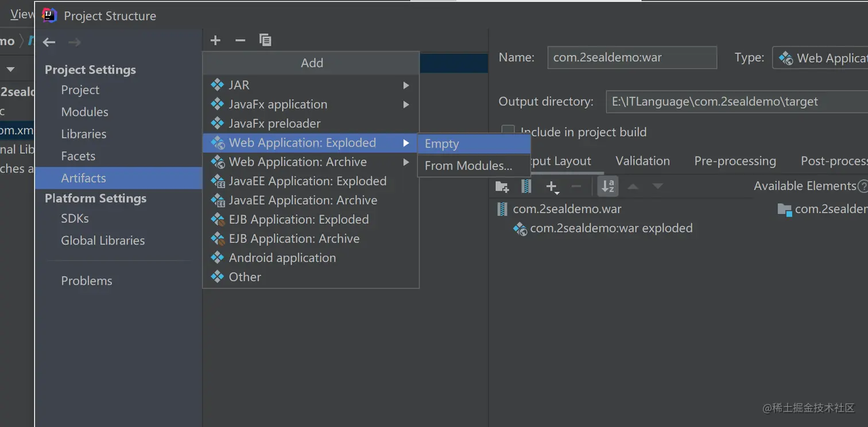Screen dimensions: 868x427
Task: Click the JavaEE Application: Exploded icon
Action: [218, 181]
